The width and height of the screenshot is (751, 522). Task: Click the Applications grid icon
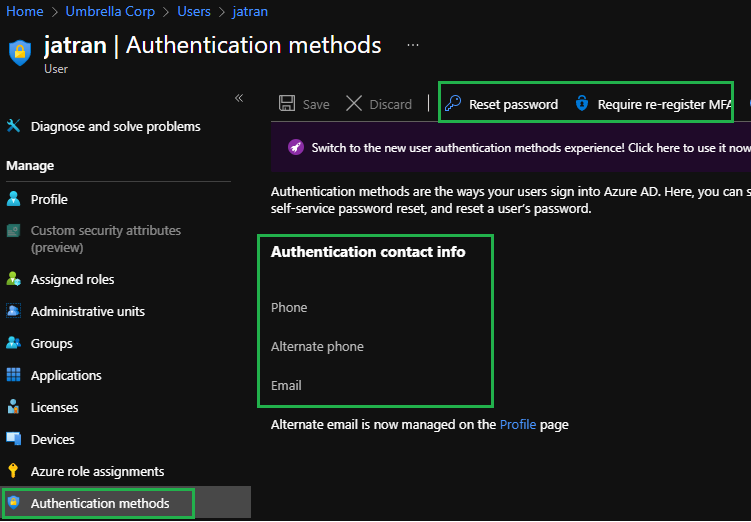click(x=13, y=374)
